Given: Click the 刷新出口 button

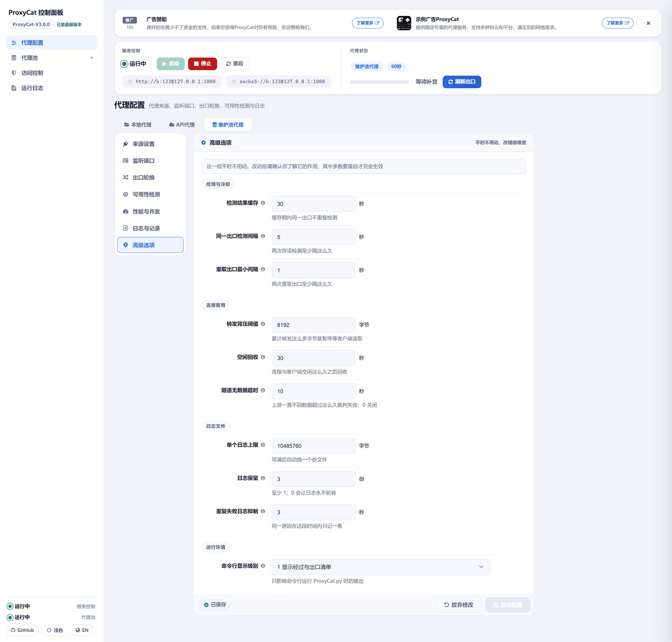Looking at the screenshot, I should (462, 82).
